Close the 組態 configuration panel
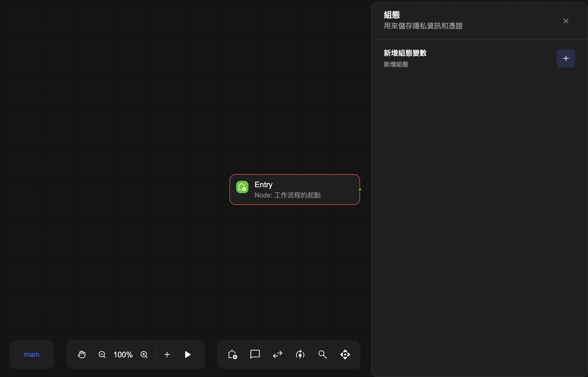The height and width of the screenshot is (377, 588). pos(566,21)
